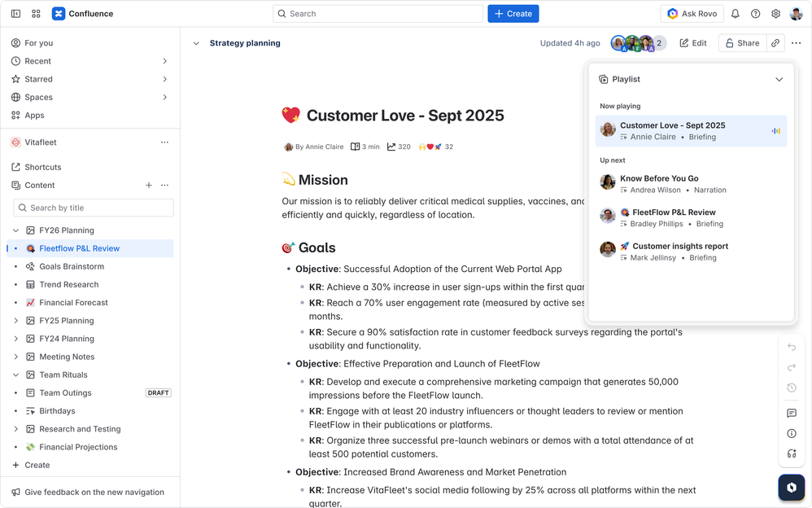The image size is (812, 508).
Task: Click the collaborator avatars group
Action: click(638, 43)
